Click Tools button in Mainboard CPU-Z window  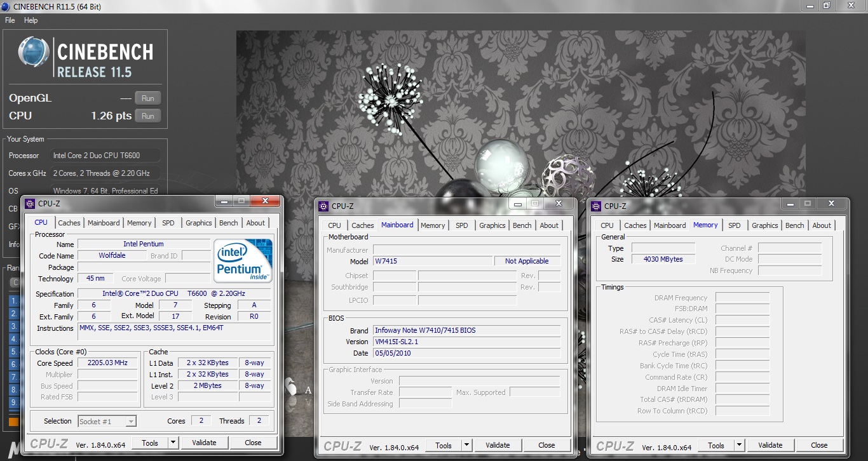tap(444, 445)
